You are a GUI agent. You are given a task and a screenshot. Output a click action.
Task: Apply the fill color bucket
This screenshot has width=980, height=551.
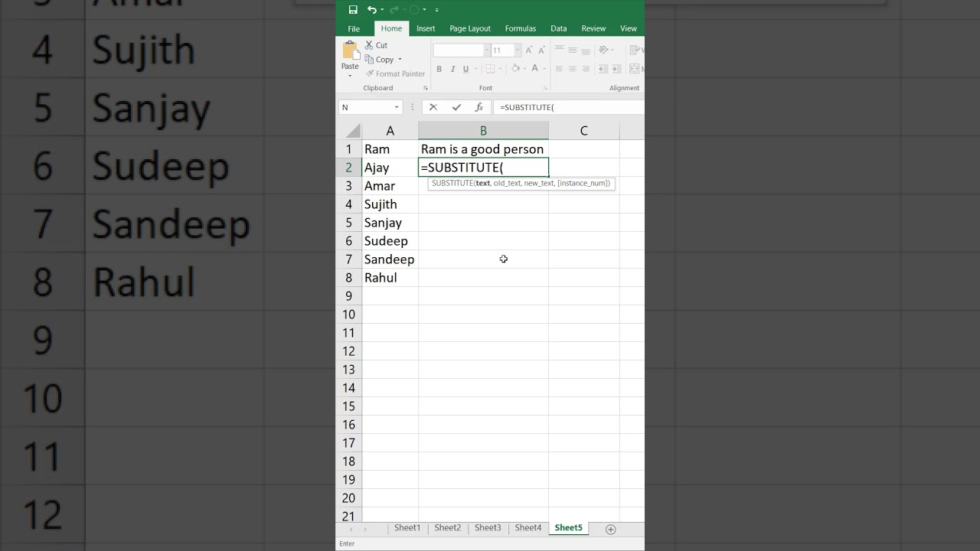516,69
